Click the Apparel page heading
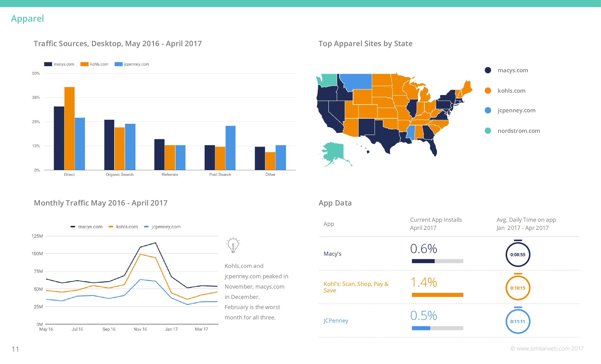Screen dimensions: 601x364 (27, 18)
